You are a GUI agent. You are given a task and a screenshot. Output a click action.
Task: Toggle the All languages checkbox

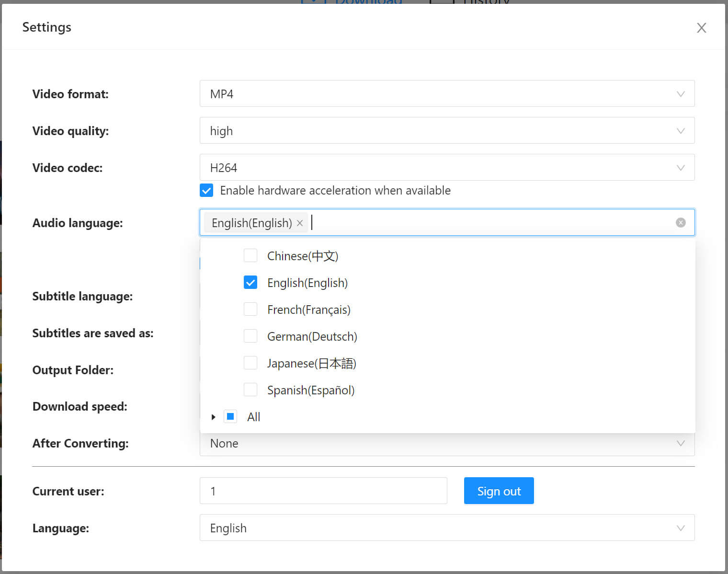[230, 416]
